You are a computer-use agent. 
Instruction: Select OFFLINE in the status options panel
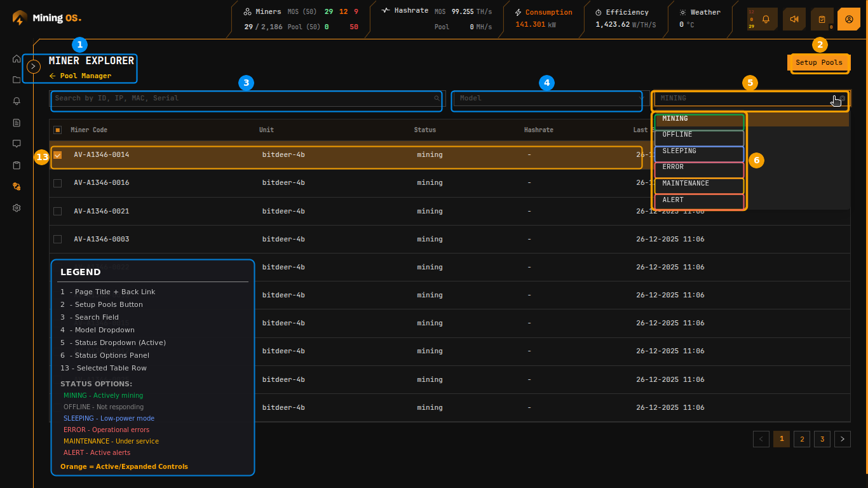click(x=698, y=134)
